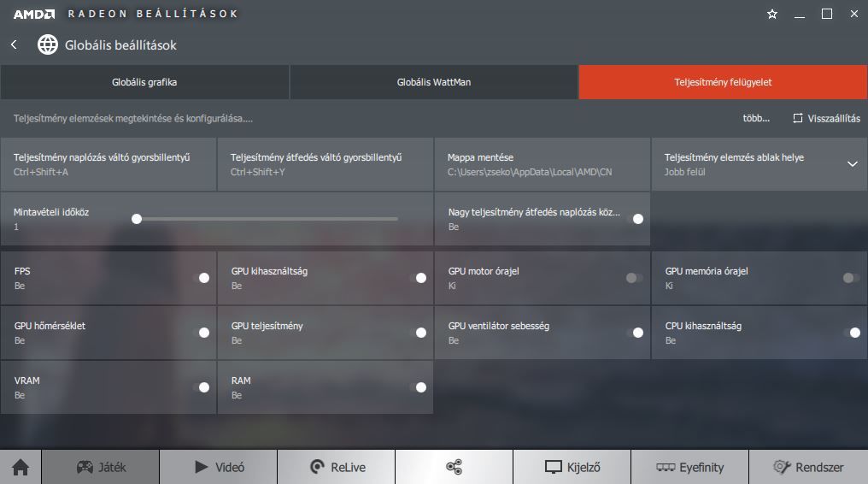The image size is (868, 484).
Task: Edit Teljesítmény átfedés váltó gyorsbillentyű hotkey
Action: click(x=325, y=164)
